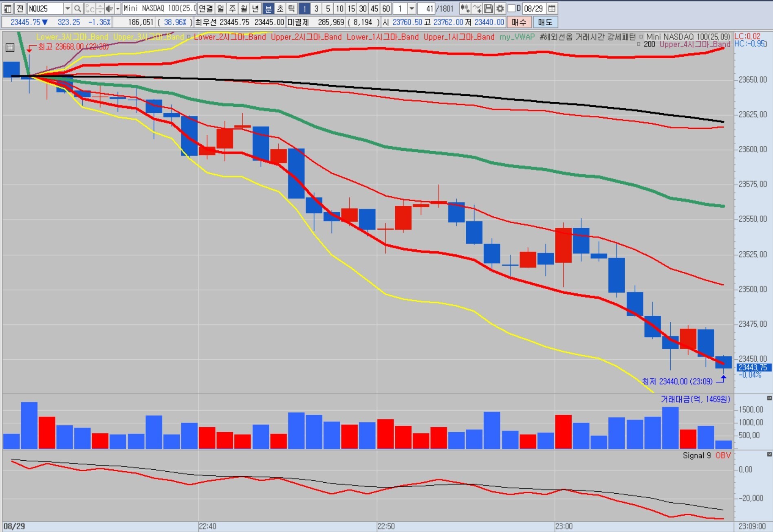This screenshot has width=773, height=532.
Task: Click the grid table icon on chart
Action: point(10,48)
